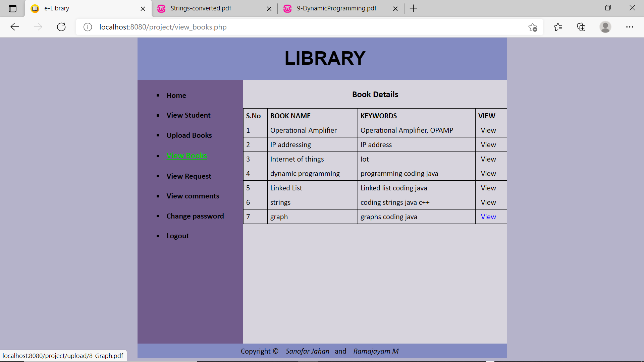Click the forward navigation arrow
The width and height of the screenshot is (644, 362).
[x=38, y=27]
